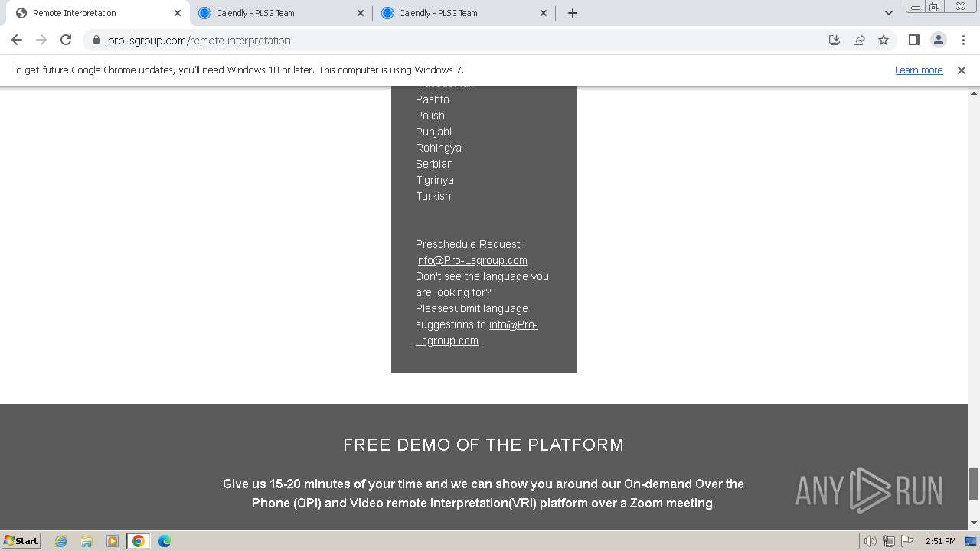Bookmark this page with the star

click(x=884, y=40)
